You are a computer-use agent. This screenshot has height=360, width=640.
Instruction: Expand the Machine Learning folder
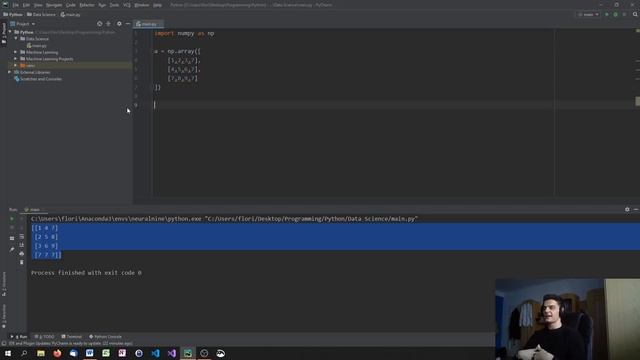16,52
